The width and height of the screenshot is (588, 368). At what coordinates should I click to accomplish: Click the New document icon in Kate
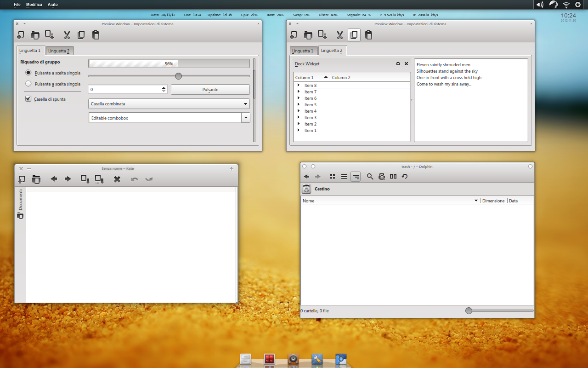point(21,179)
